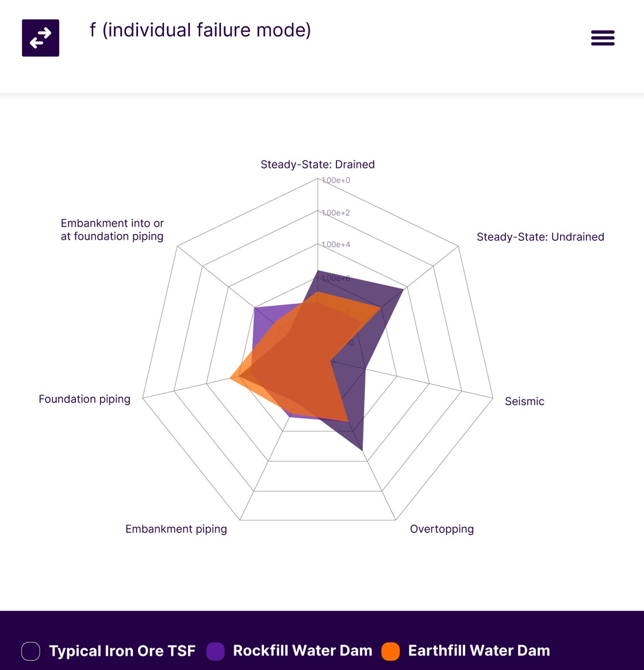The image size is (644, 670).
Task: Select the Embankment piping axis label
Action: [x=176, y=529]
